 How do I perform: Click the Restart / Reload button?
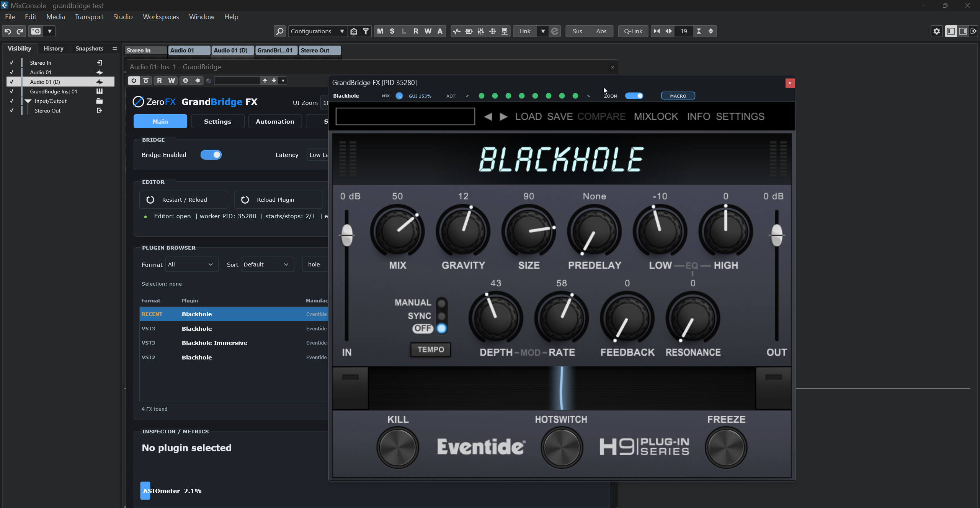pyautogui.click(x=184, y=200)
